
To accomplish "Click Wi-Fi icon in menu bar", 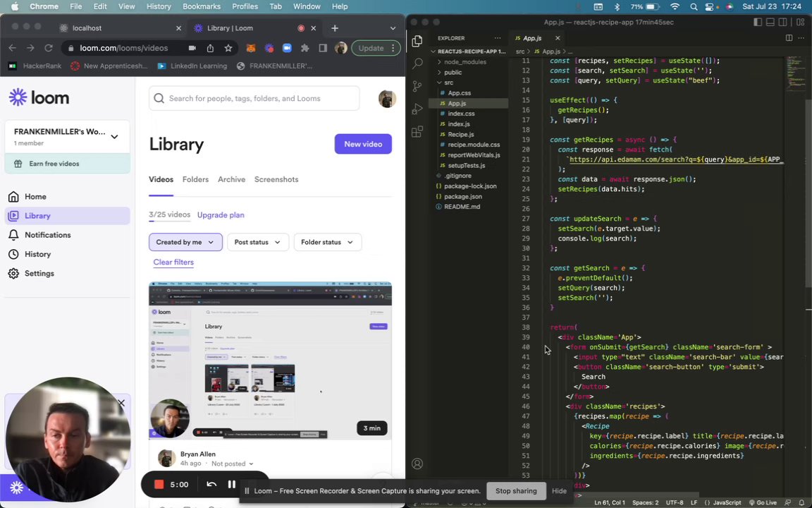I will [x=675, y=7].
